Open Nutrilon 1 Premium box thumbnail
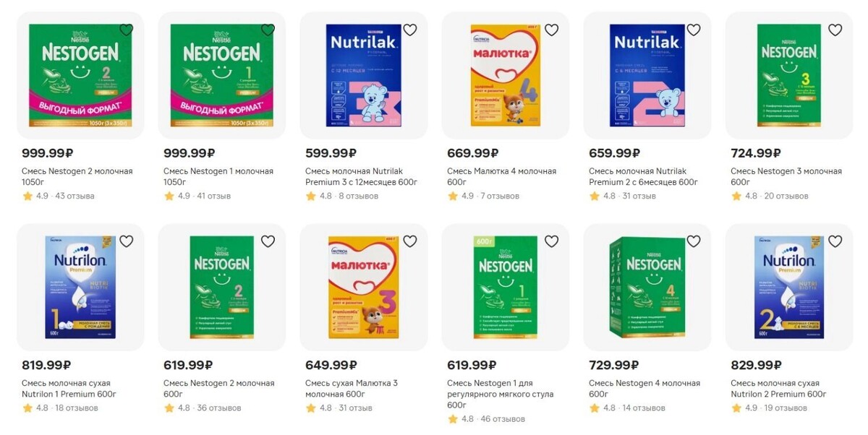 (80, 287)
